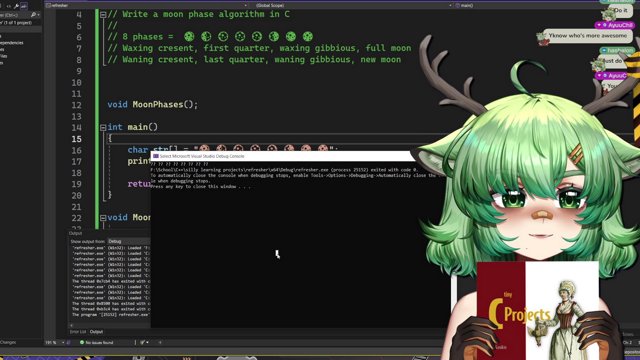This screenshot has width=640, height=360.
Task: Click the 'Waning cresent, last quarter' comment line
Action: tap(254, 60)
